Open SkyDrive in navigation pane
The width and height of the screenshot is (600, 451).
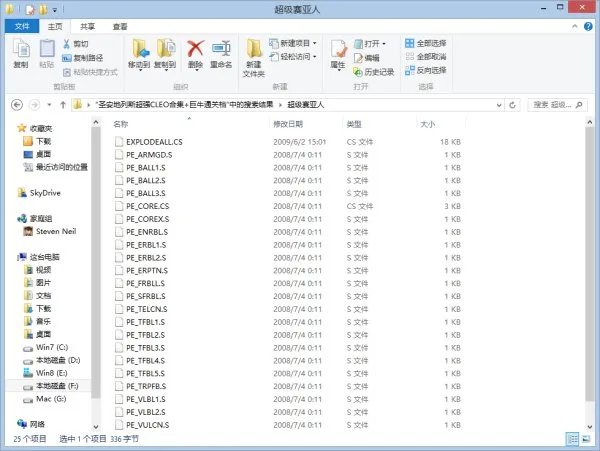pyautogui.click(x=39, y=193)
